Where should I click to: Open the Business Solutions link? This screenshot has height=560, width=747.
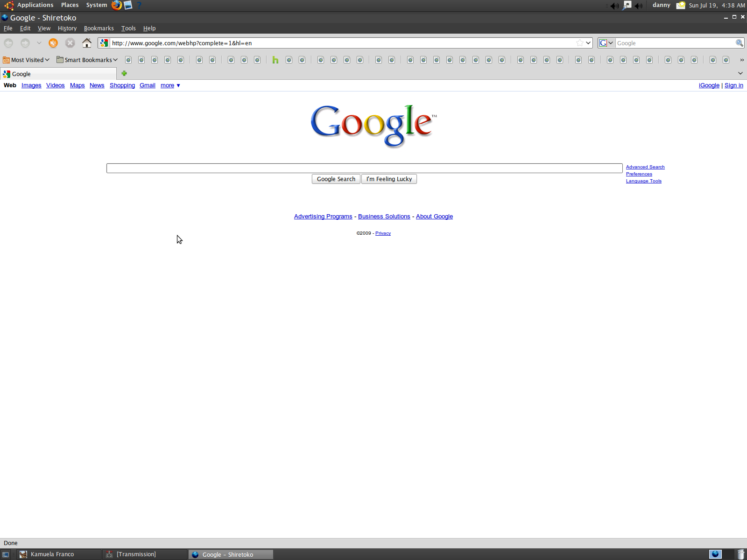384,217
